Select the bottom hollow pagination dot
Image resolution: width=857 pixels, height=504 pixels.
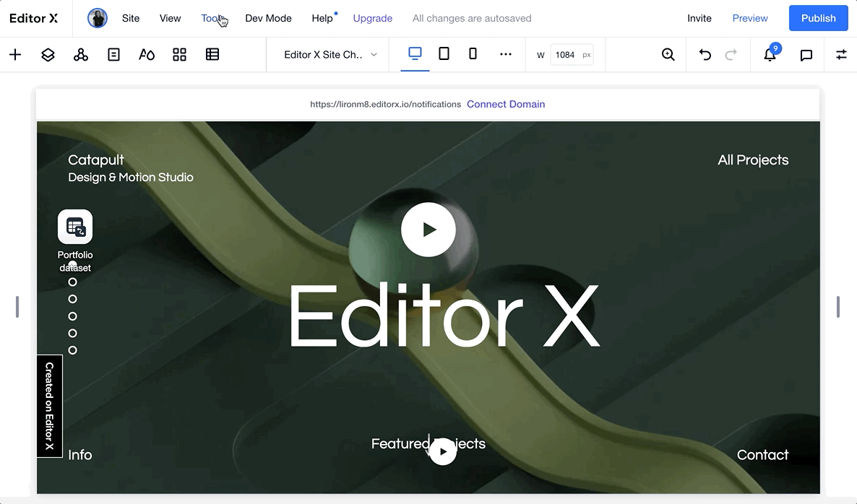click(73, 350)
